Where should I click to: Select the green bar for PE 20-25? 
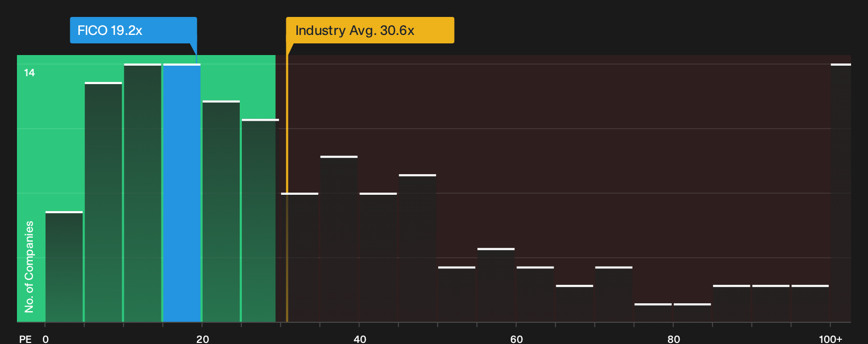221,212
